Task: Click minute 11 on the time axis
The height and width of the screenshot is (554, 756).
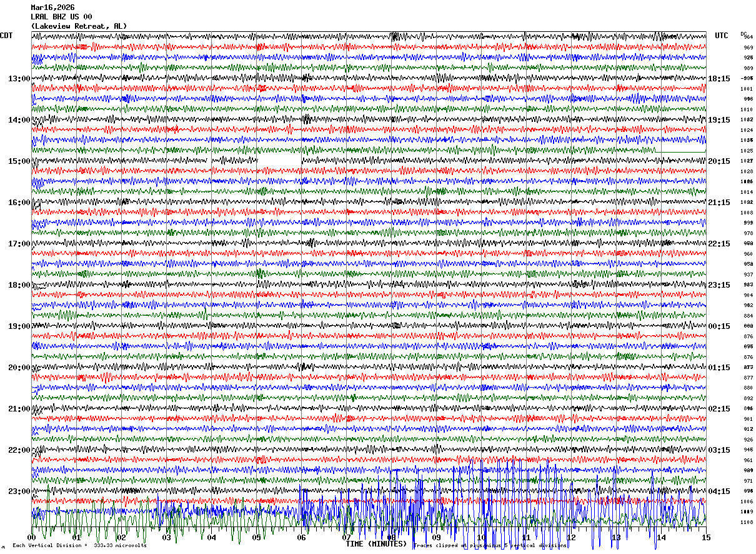Action: click(x=526, y=538)
